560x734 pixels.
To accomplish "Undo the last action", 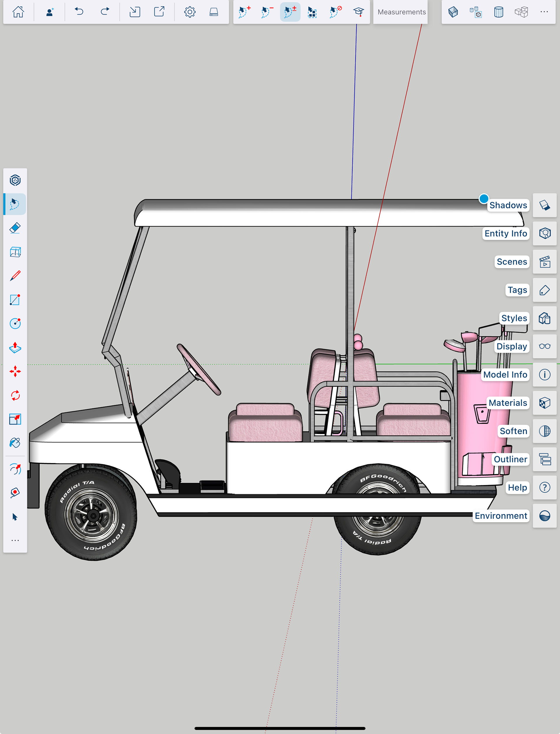I will (x=79, y=12).
